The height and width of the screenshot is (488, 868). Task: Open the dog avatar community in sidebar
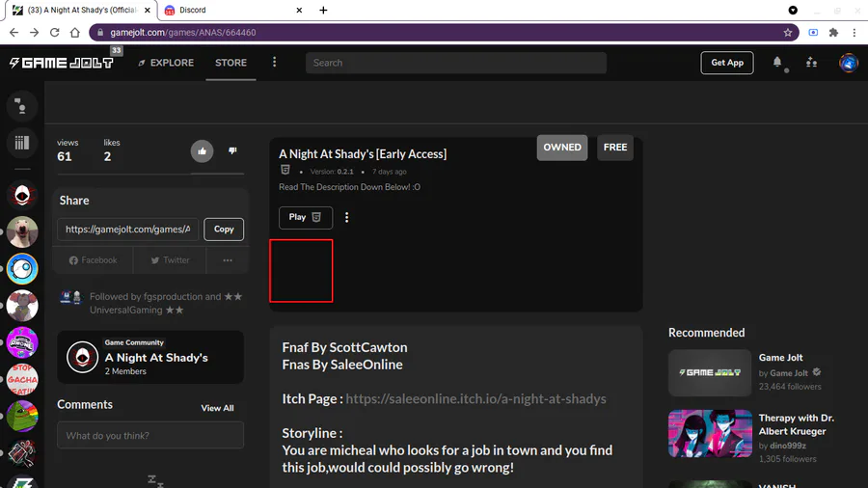coord(22,231)
